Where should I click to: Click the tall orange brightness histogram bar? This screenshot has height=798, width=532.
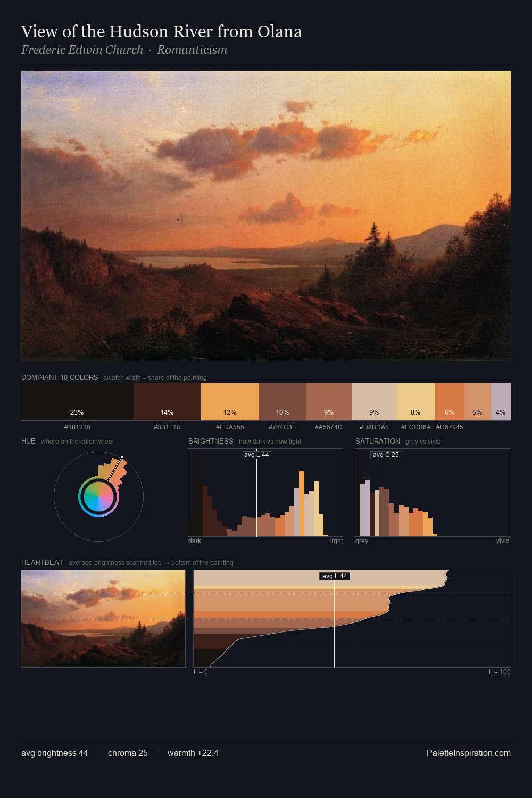[x=302, y=503]
